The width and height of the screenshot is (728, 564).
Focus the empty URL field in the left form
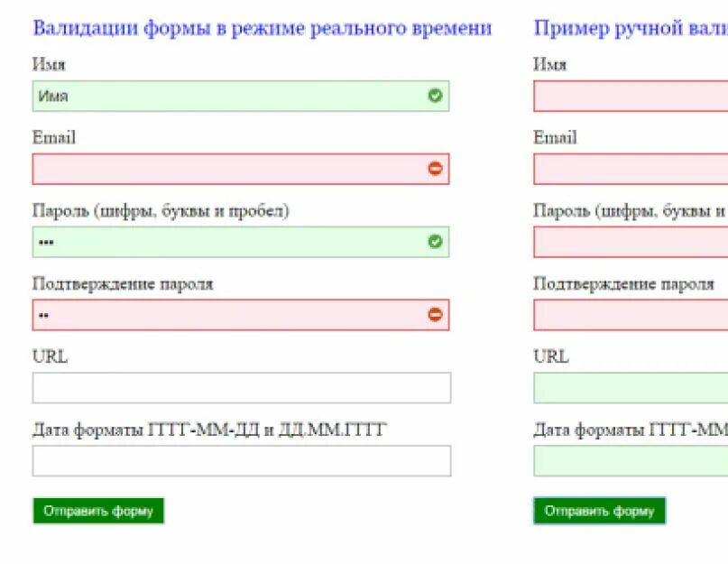(x=242, y=388)
